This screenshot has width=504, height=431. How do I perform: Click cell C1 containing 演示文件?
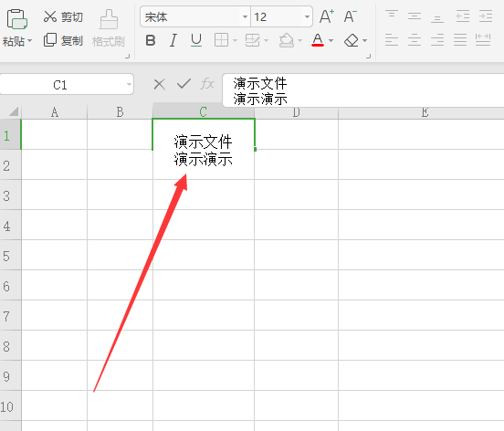[x=204, y=134]
